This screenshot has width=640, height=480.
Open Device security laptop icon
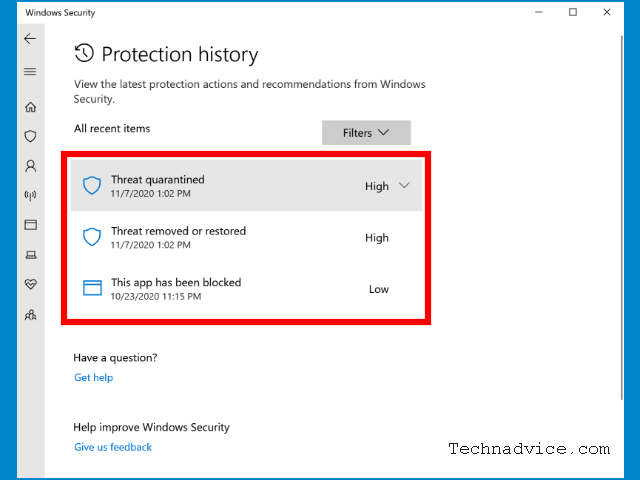point(31,255)
